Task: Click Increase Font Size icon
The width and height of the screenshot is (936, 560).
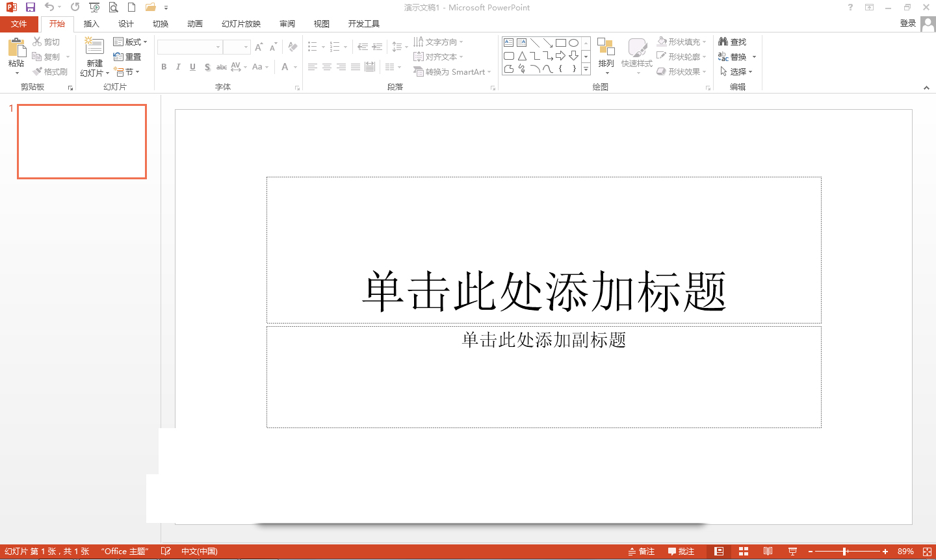Action: [259, 47]
